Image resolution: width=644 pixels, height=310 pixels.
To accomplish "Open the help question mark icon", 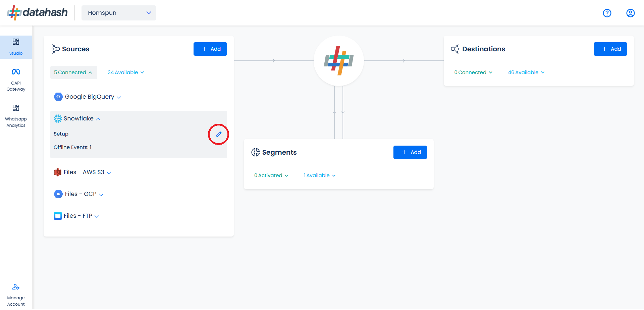I will 607,13.
